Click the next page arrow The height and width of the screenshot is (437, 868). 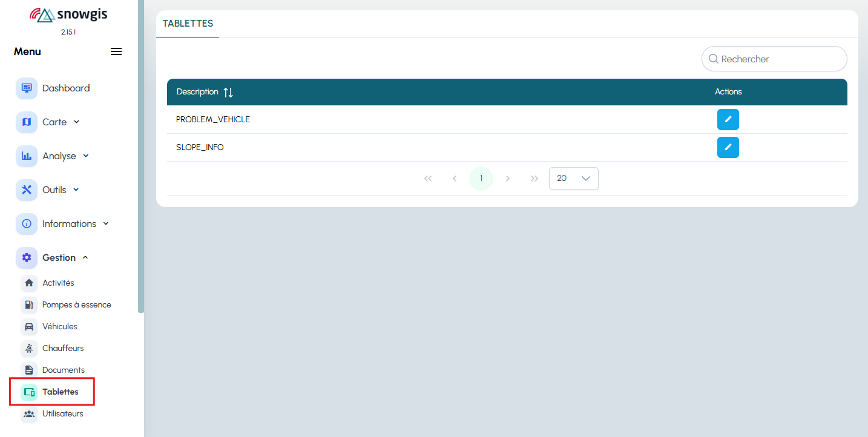pos(508,179)
